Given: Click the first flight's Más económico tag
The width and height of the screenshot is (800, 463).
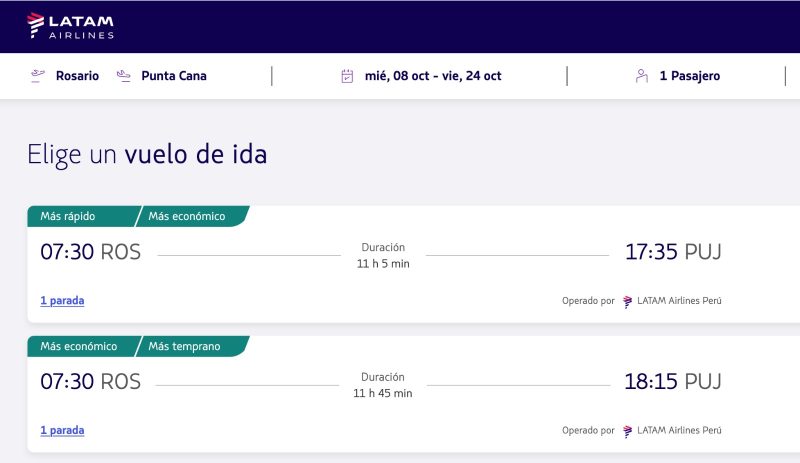Looking at the screenshot, I should click(x=187, y=216).
